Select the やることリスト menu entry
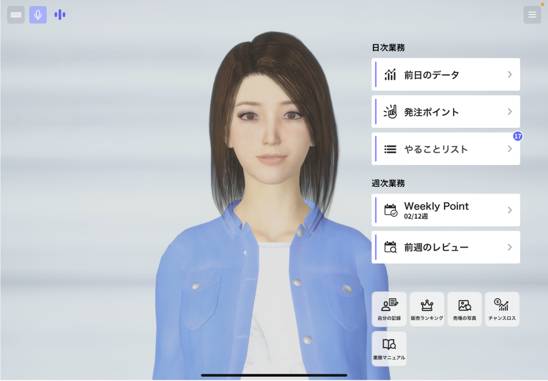The width and height of the screenshot is (548, 381). pyautogui.click(x=446, y=149)
